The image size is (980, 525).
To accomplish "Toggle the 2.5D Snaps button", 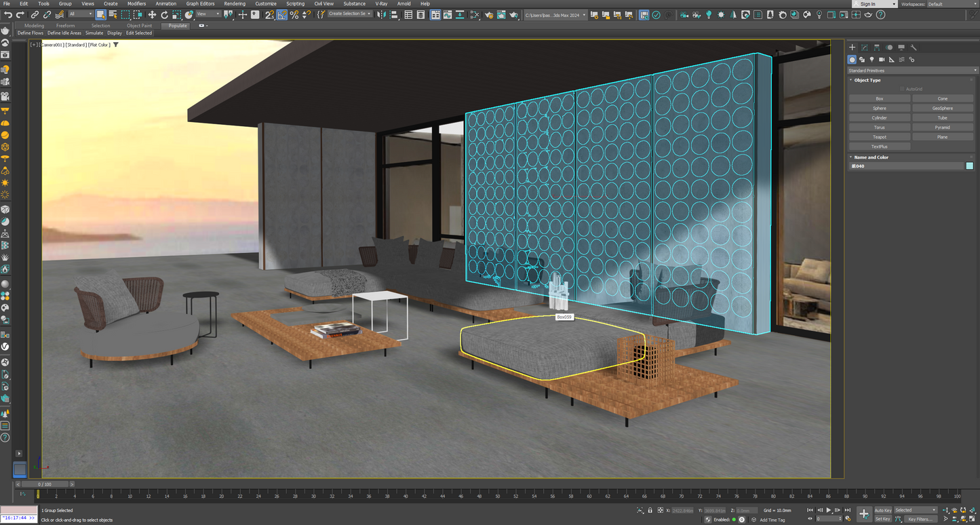I will tap(270, 14).
